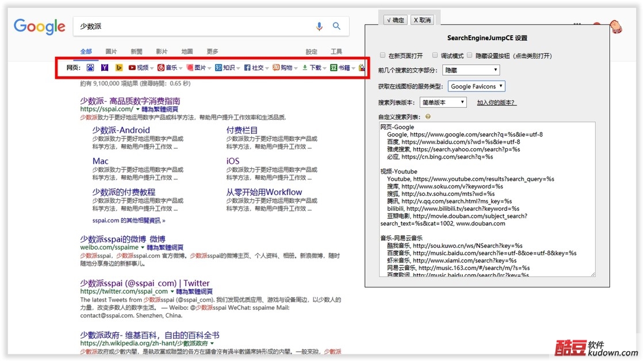Open the weibo.com/sspaime URL dropdown arrow

pyautogui.click(x=143, y=248)
